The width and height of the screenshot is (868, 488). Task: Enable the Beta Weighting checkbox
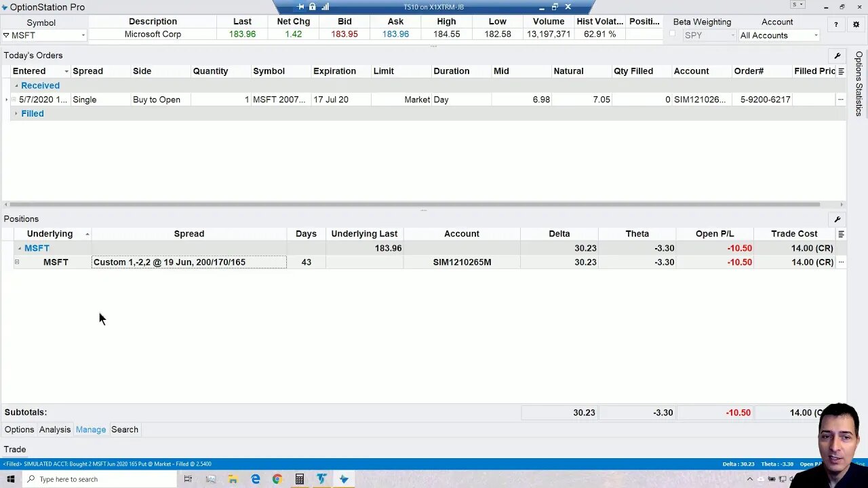pyautogui.click(x=673, y=34)
